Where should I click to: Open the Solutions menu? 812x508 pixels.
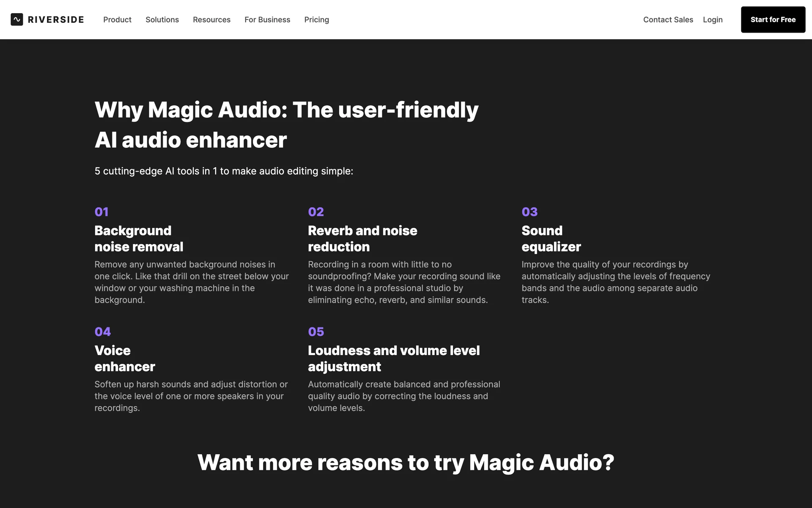point(162,19)
